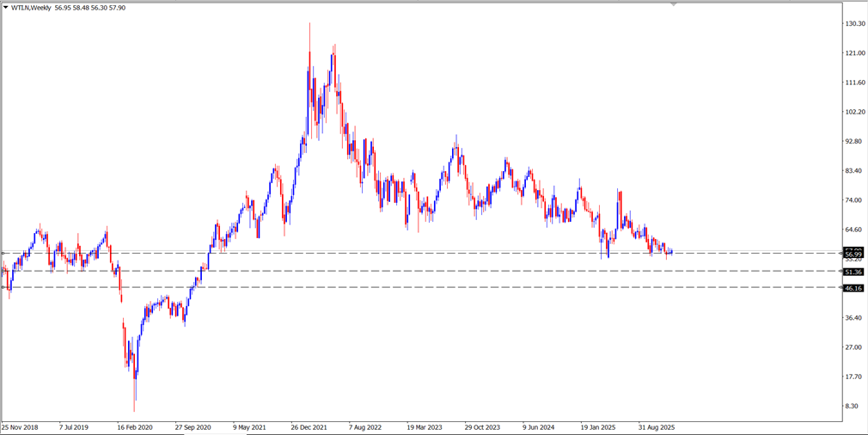Select the highest candle peak near 130

[309, 26]
